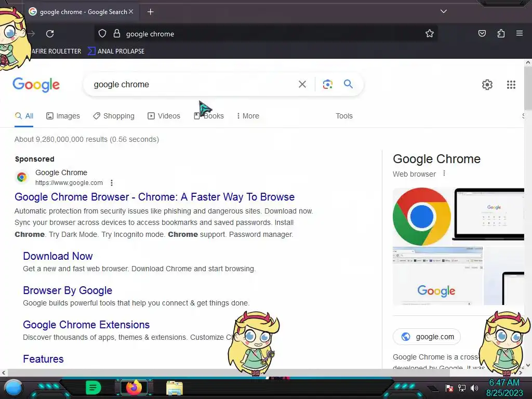This screenshot has height=399, width=532.
Task: Open the Google Chrome Extensions link
Action: pyautogui.click(x=86, y=325)
